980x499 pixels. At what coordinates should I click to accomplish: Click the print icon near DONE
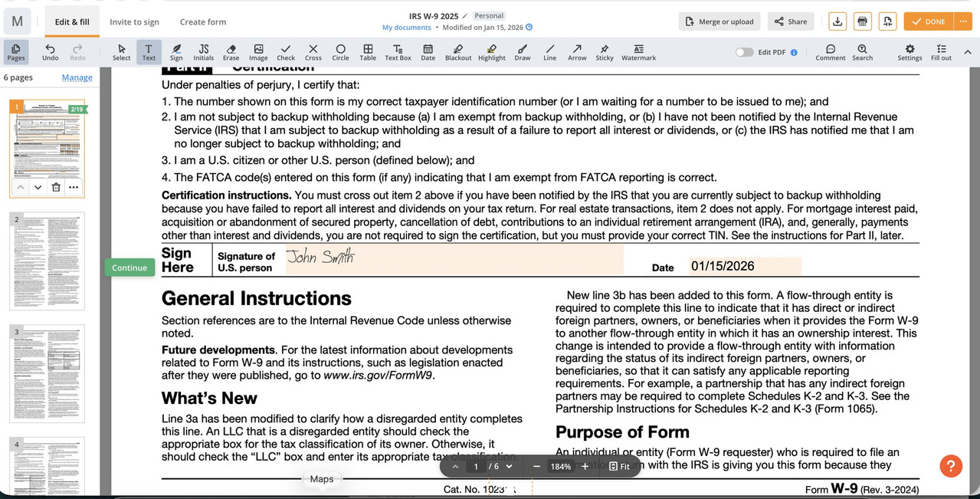pos(862,21)
